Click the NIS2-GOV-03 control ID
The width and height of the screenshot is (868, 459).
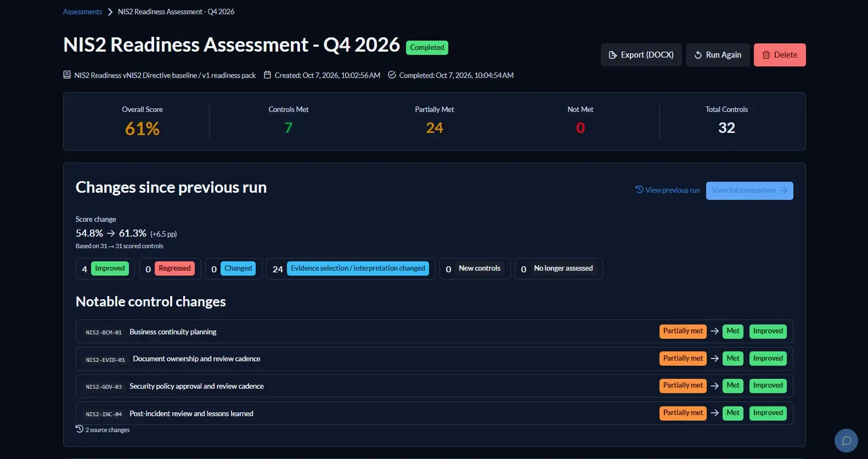(104, 387)
